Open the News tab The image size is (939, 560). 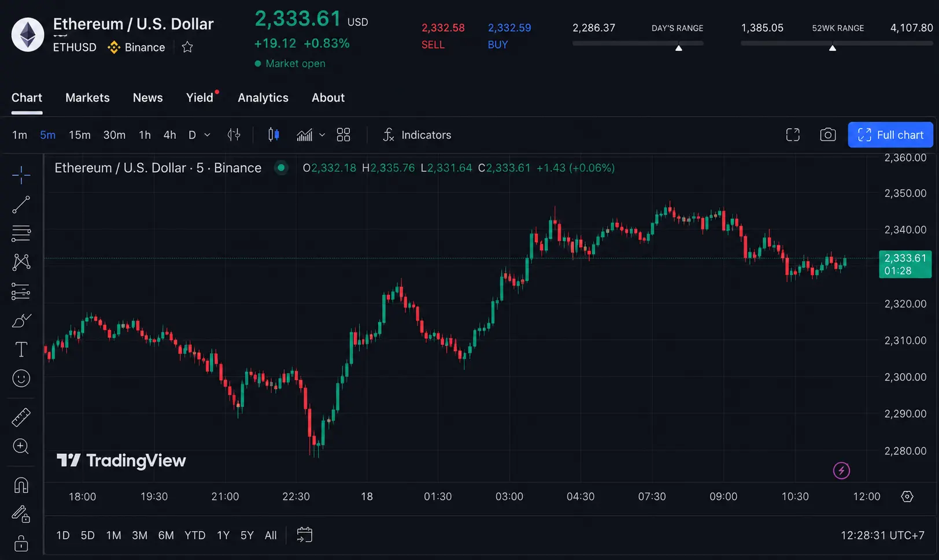(x=148, y=98)
